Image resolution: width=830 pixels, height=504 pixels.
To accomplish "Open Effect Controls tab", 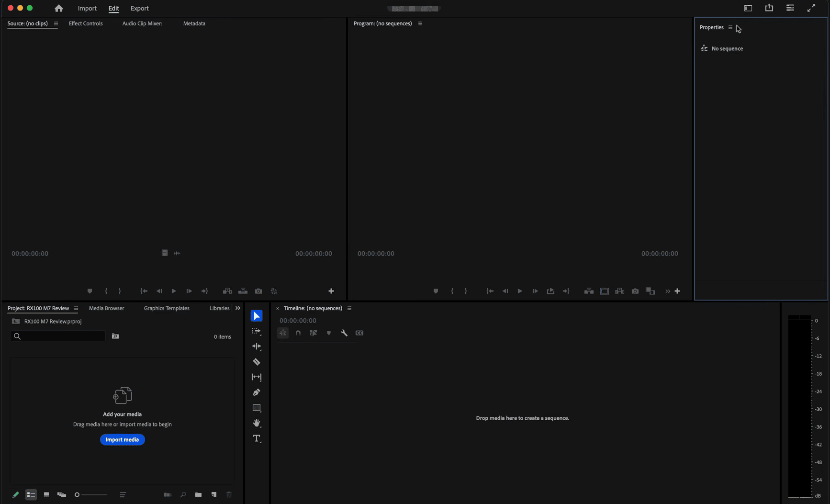I will click(x=86, y=23).
